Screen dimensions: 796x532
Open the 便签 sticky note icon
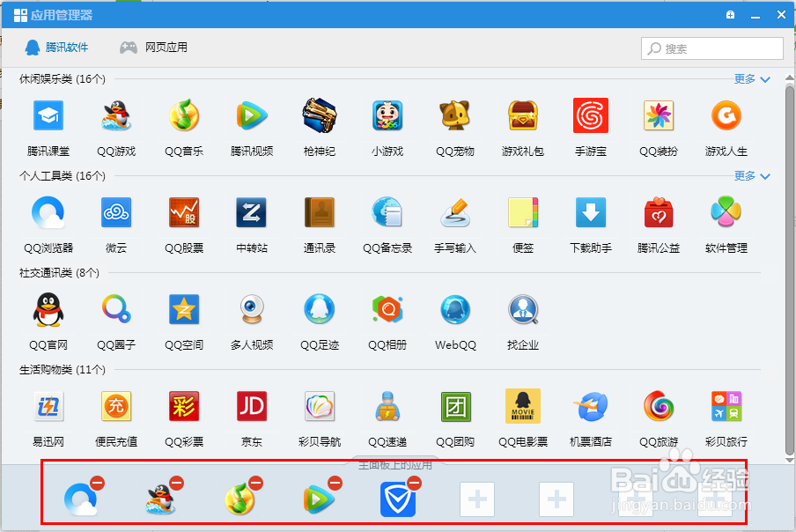tap(523, 212)
